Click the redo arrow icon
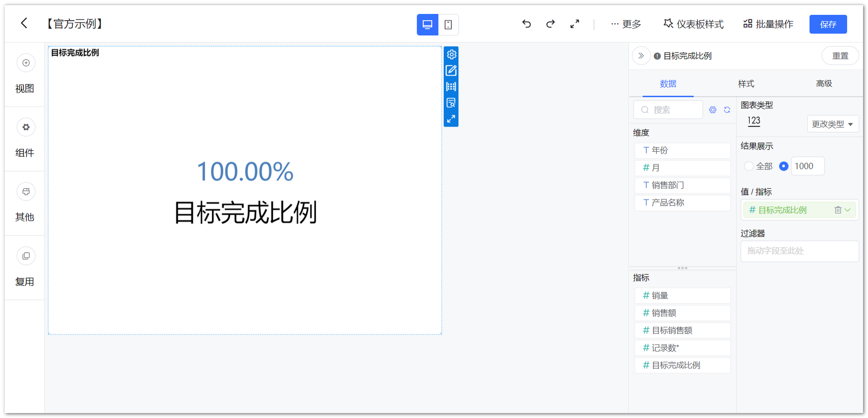The width and height of the screenshot is (868, 418). 550,24
